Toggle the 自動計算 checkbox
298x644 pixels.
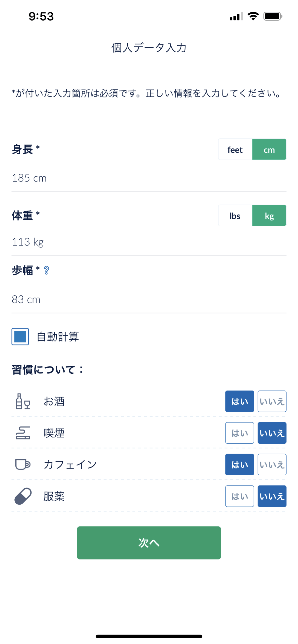coord(20,337)
